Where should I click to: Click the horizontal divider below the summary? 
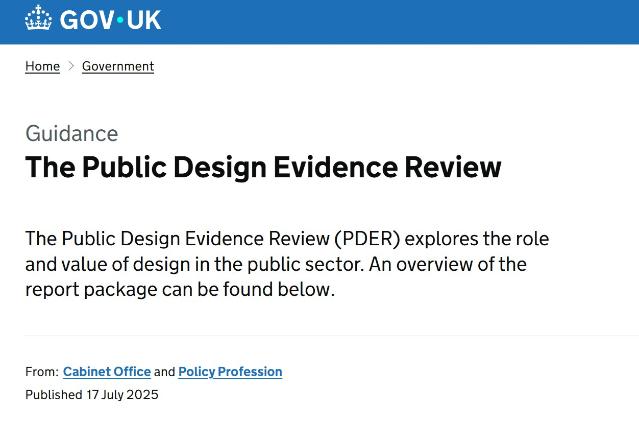point(330,336)
